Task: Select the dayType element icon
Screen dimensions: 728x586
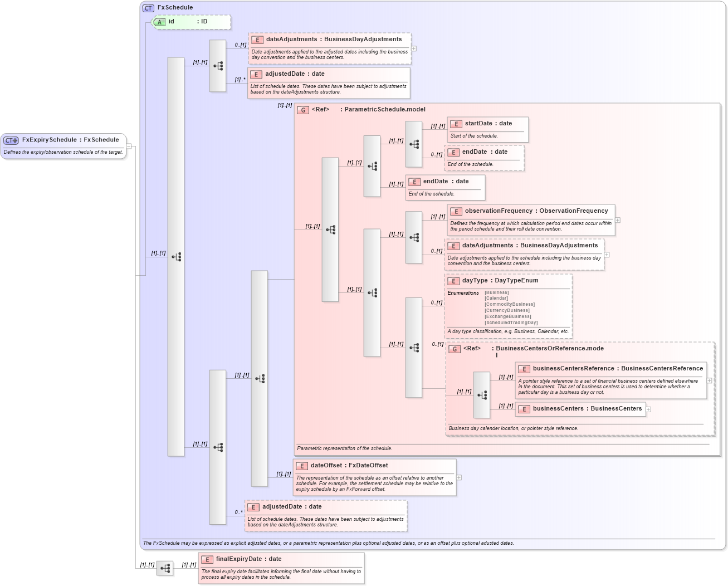Action: tap(453, 281)
